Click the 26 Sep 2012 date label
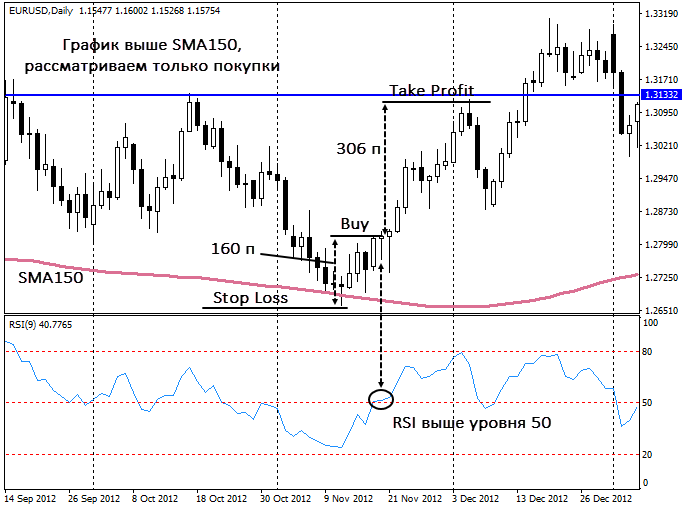The width and height of the screenshot is (682, 510). 94,499
